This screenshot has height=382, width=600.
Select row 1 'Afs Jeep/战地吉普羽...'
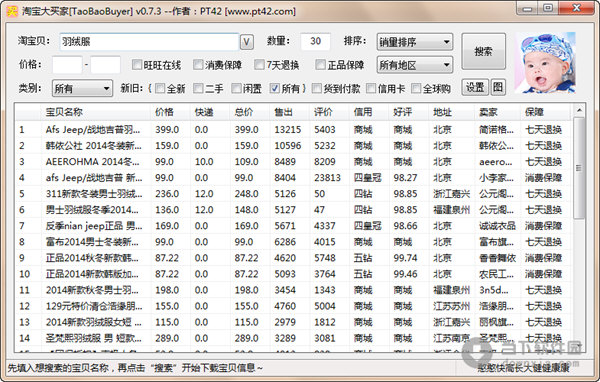click(294, 130)
